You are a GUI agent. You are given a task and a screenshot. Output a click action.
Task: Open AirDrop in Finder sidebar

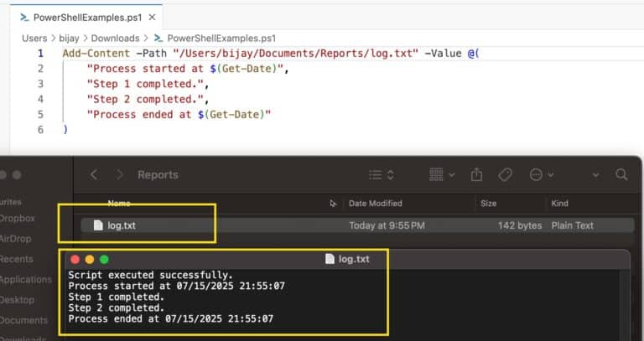(16, 239)
